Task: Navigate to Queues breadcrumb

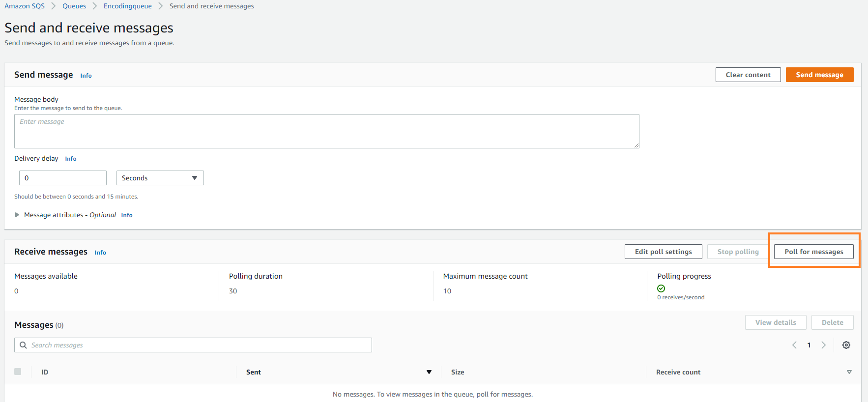Action: (74, 6)
